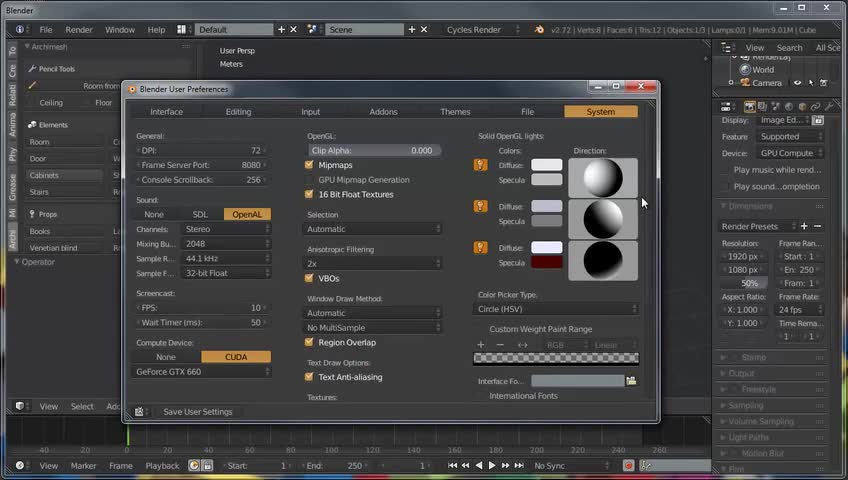The height and width of the screenshot is (480, 848).
Task: Switch to the Interface preferences tab
Action: click(x=166, y=111)
